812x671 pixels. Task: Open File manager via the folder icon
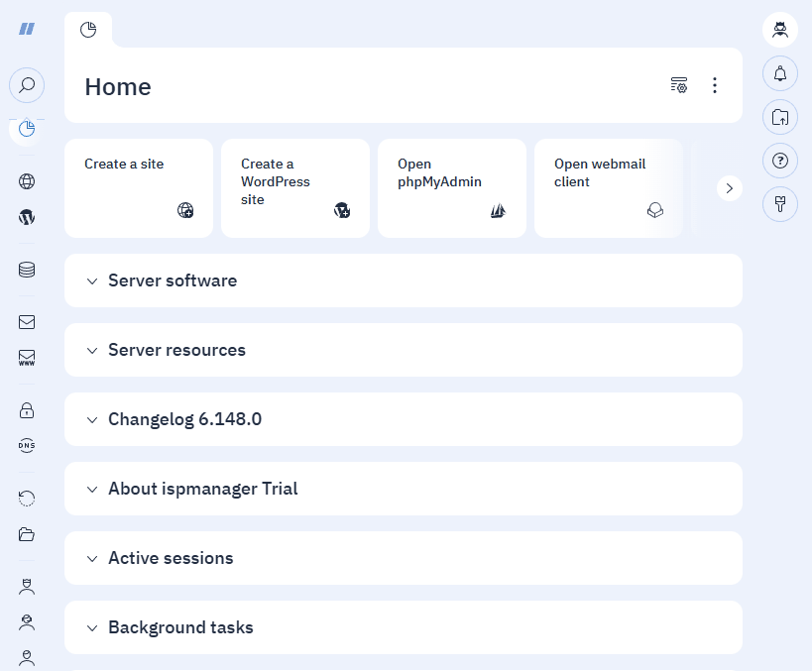click(27, 534)
